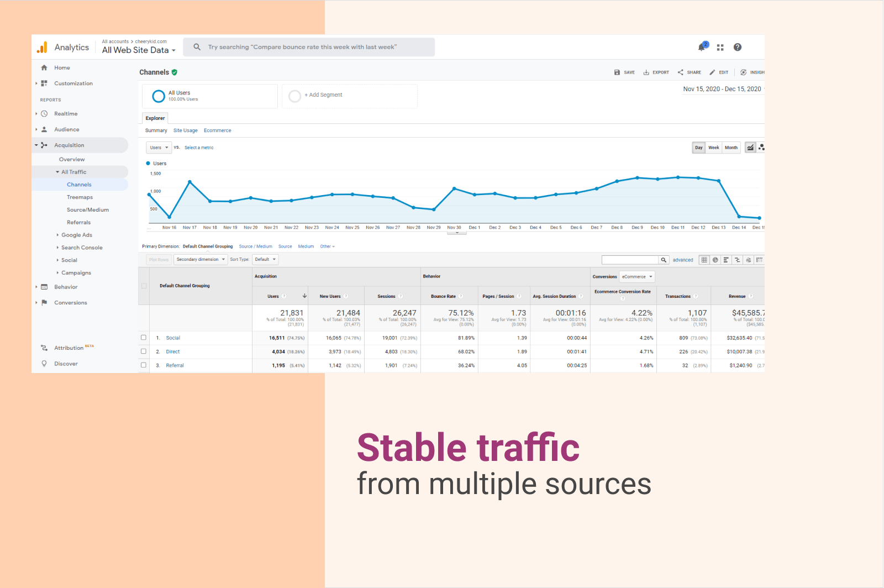Click the Help question mark icon

click(x=738, y=48)
